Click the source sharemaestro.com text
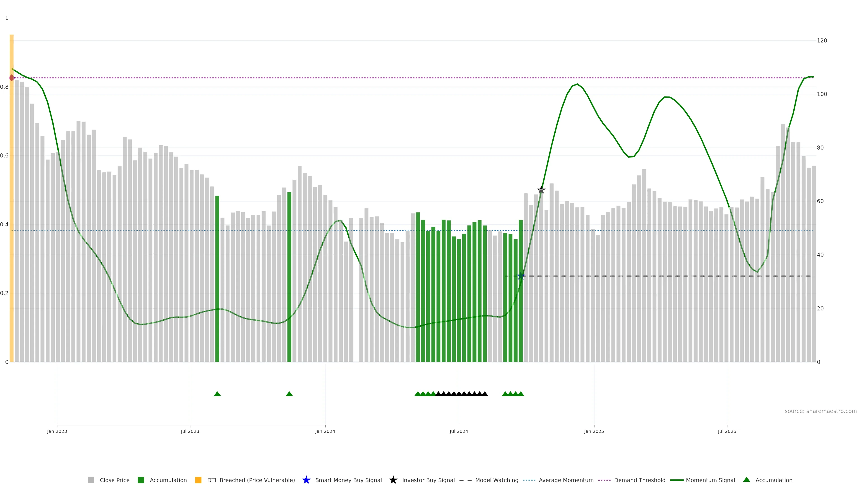 click(821, 411)
